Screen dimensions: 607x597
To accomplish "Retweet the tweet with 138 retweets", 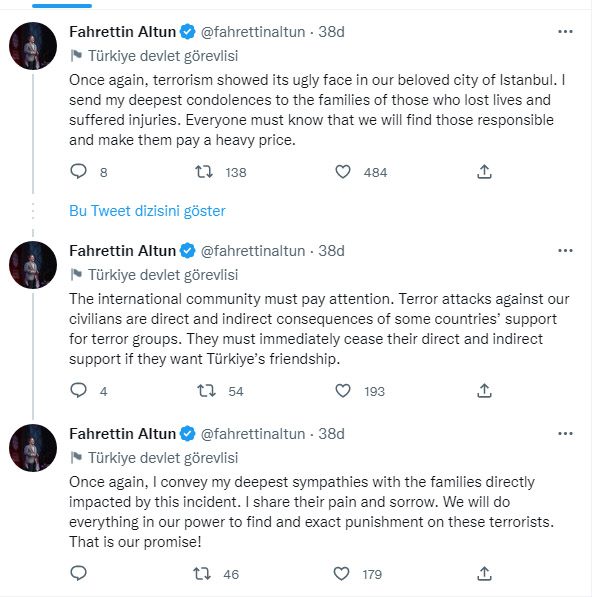I will tap(202, 172).
